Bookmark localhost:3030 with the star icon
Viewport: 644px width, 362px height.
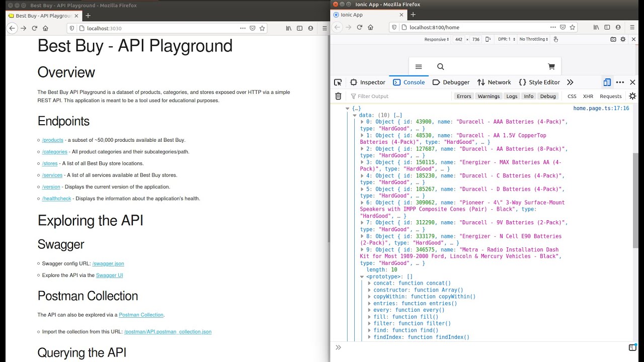262,28
